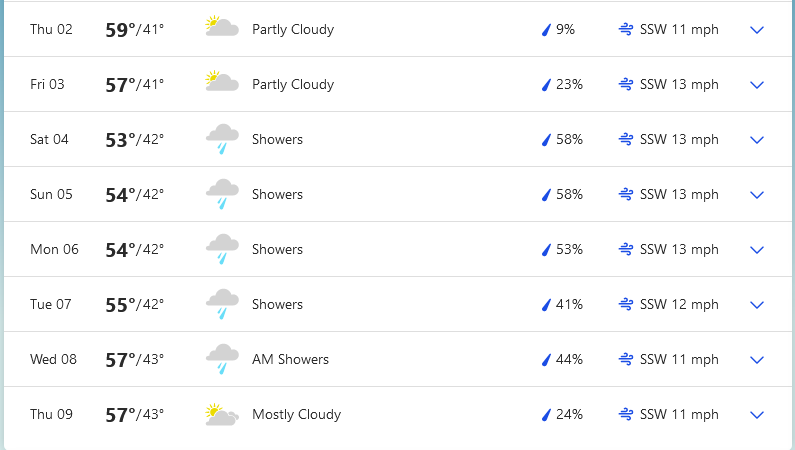Click the wind icon beside SSW 12 mph
Screen dimensions: 795x450
tap(626, 304)
